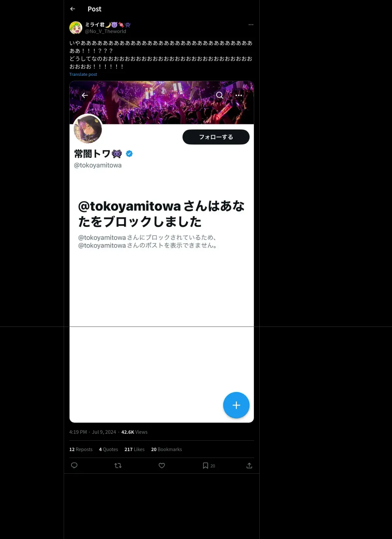
Task: Open the post's more options menu
Action: point(251,25)
